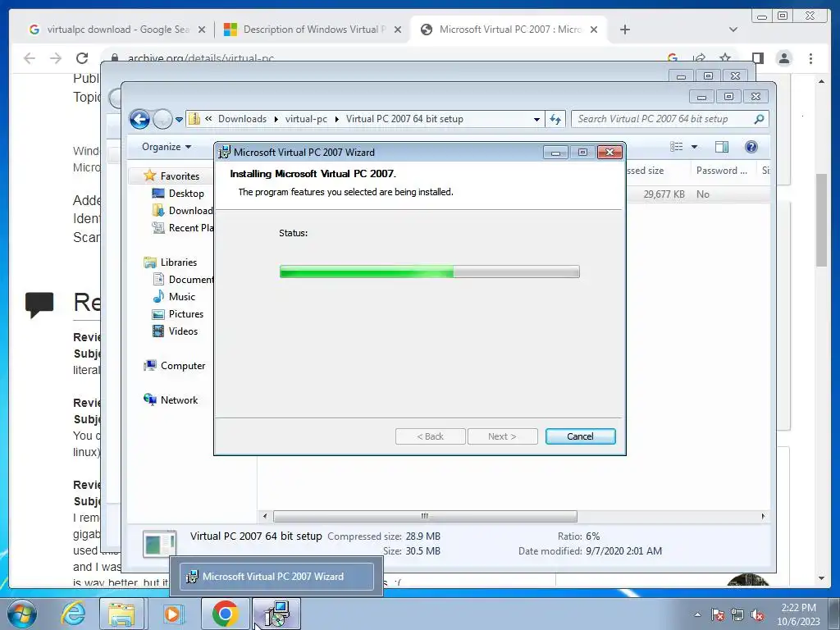This screenshot has width=840, height=630.
Task: Open the view options dropdown arrow
Action: (694, 147)
